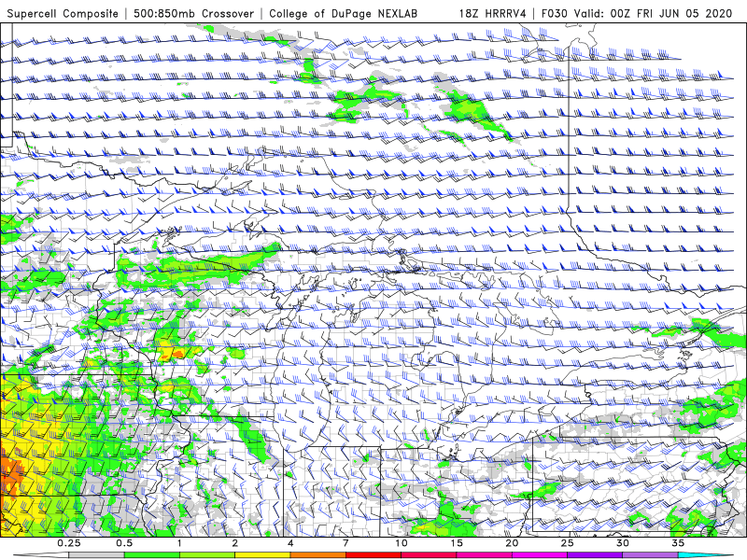Click the legend value 15
This screenshot has height=560, width=747.
[457, 543]
